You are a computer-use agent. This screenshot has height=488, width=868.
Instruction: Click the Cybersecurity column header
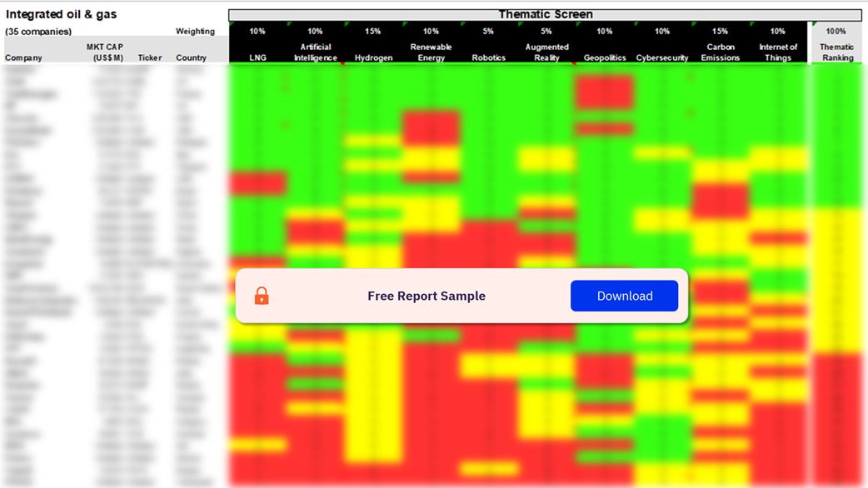[662, 57]
